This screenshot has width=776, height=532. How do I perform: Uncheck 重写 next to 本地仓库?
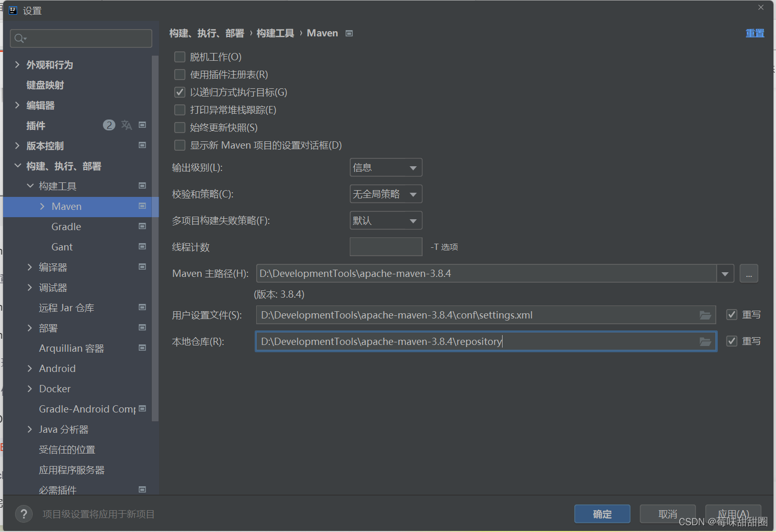[x=731, y=341]
